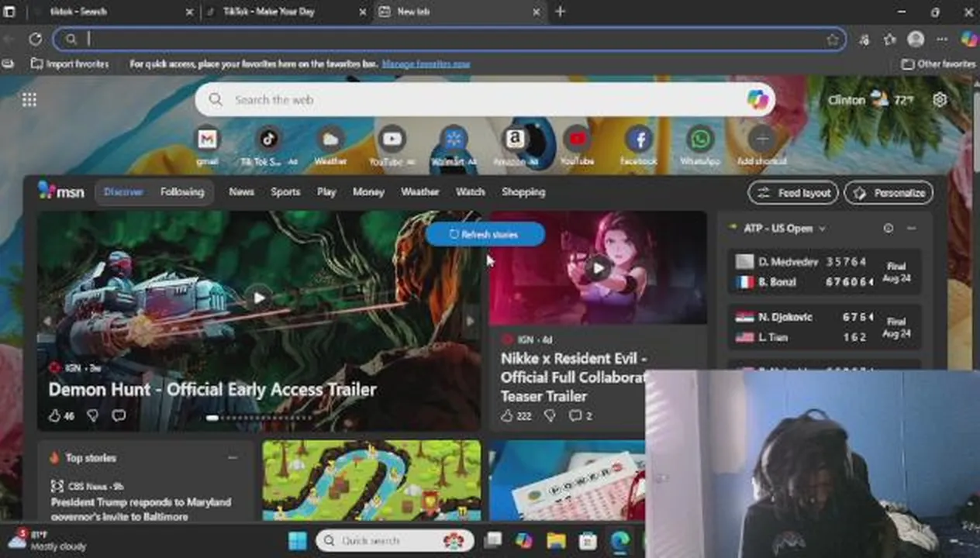This screenshot has height=558, width=980.
Task: Open Trump responds to Maryland governor headline
Action: click(x=141, y=509)
